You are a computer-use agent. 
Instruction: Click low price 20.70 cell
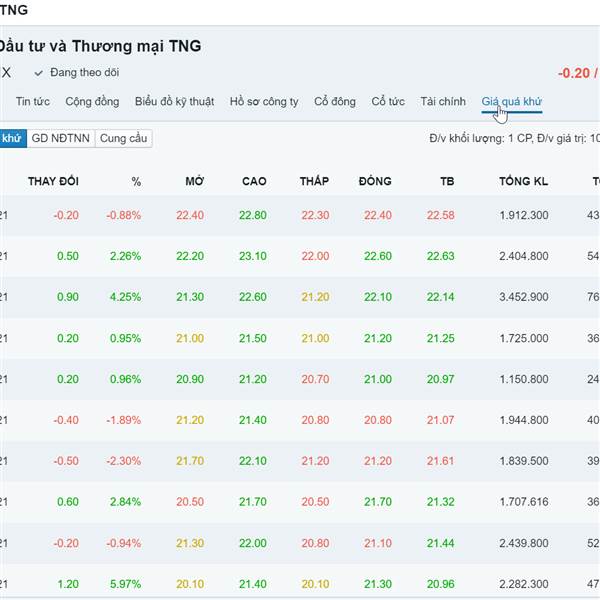click(315, 379)
